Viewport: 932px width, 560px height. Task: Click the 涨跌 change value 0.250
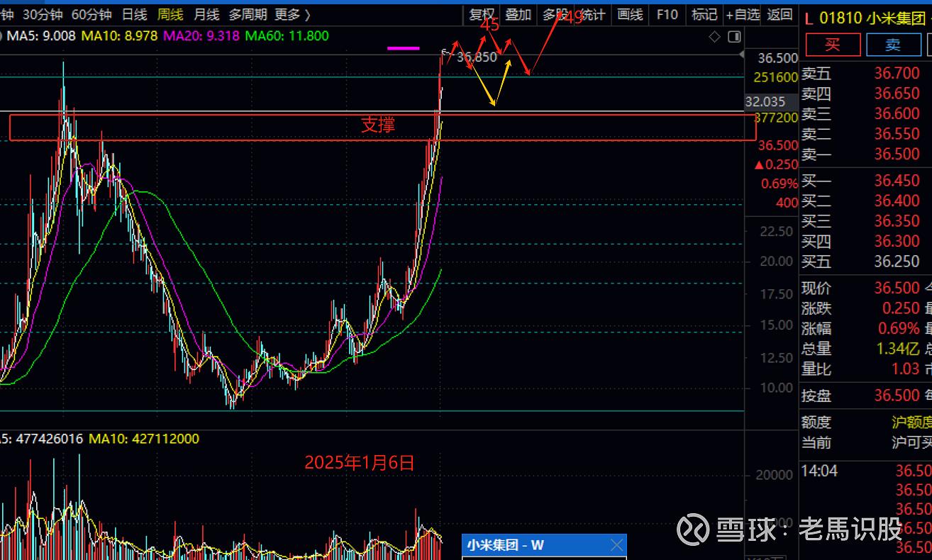(x=901, y=308)
